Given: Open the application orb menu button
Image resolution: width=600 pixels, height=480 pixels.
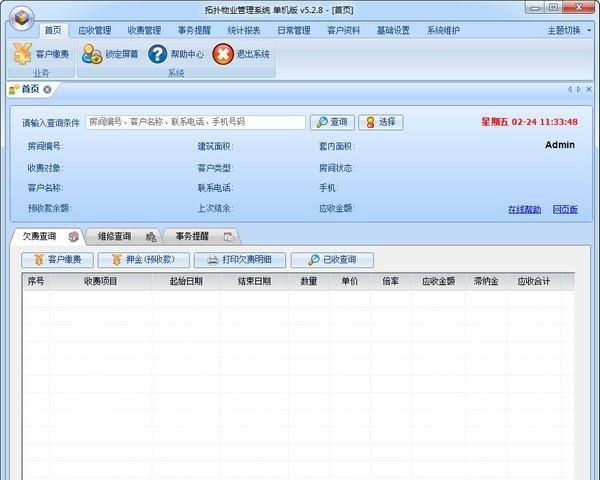Looking at the screenshot, I should pyautogui.click(x=22, y=18).
